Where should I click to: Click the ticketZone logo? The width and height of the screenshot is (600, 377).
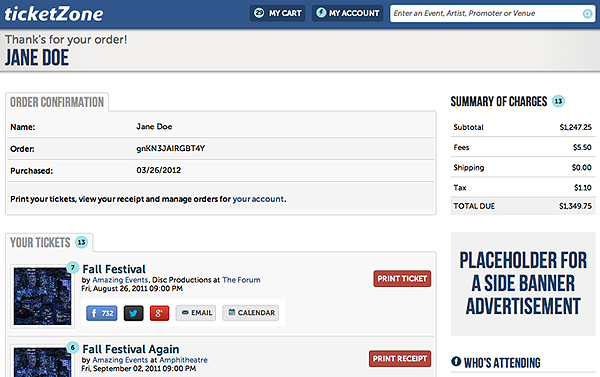(54, 14)
